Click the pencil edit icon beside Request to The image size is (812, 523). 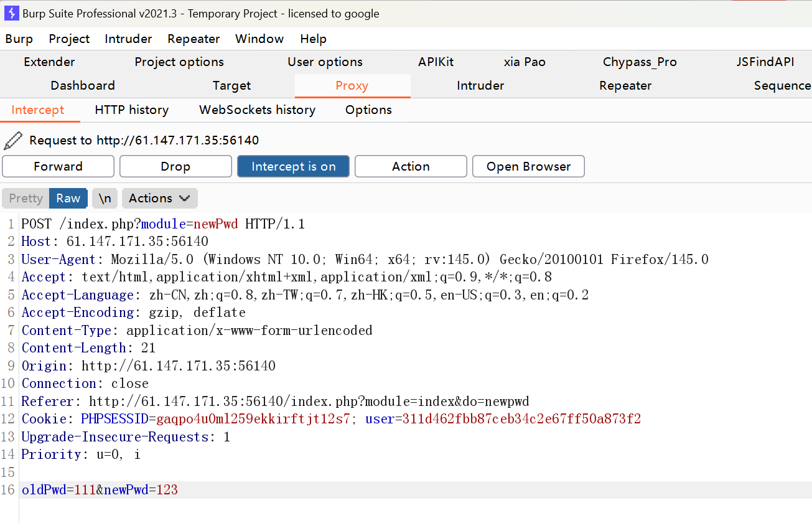point(13,141)
